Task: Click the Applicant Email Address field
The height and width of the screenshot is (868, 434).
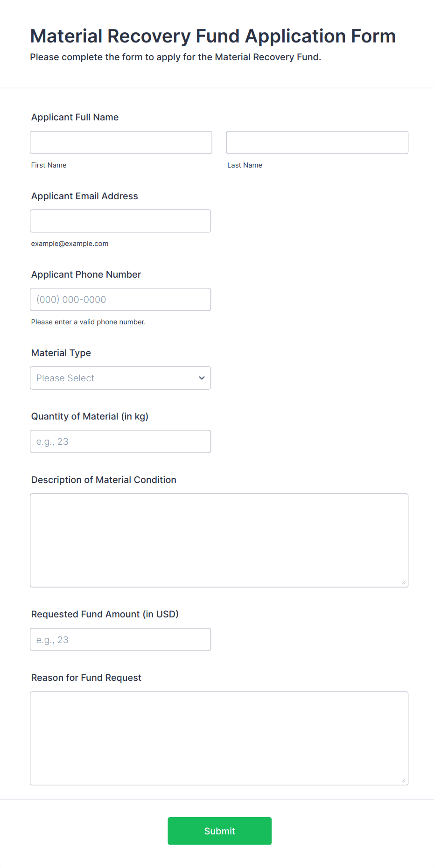Action: tap(120, 221)
